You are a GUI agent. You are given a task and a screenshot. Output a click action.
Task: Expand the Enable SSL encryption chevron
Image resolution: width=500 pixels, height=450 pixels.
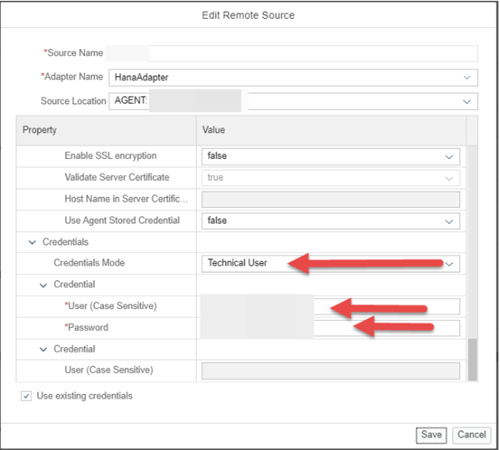(449, 157)
